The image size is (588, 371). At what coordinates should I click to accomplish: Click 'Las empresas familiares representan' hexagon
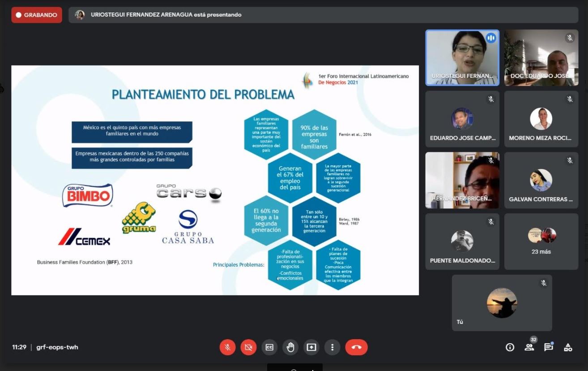(266, 134)
